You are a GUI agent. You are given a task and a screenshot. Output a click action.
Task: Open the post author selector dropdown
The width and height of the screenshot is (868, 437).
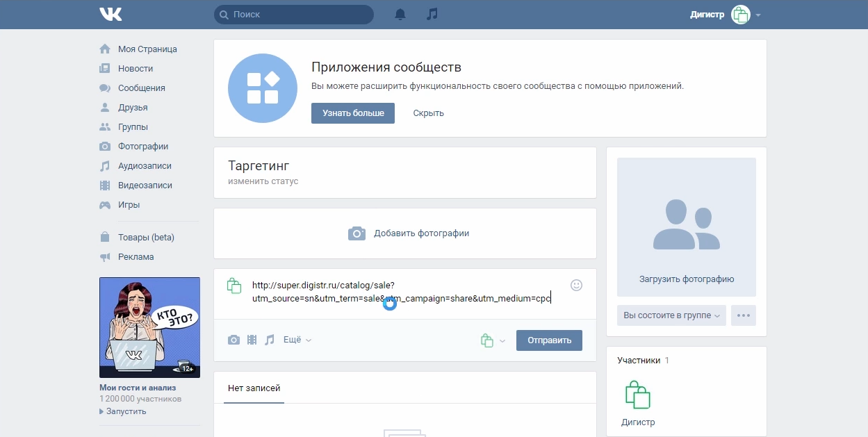pos(493,340)
